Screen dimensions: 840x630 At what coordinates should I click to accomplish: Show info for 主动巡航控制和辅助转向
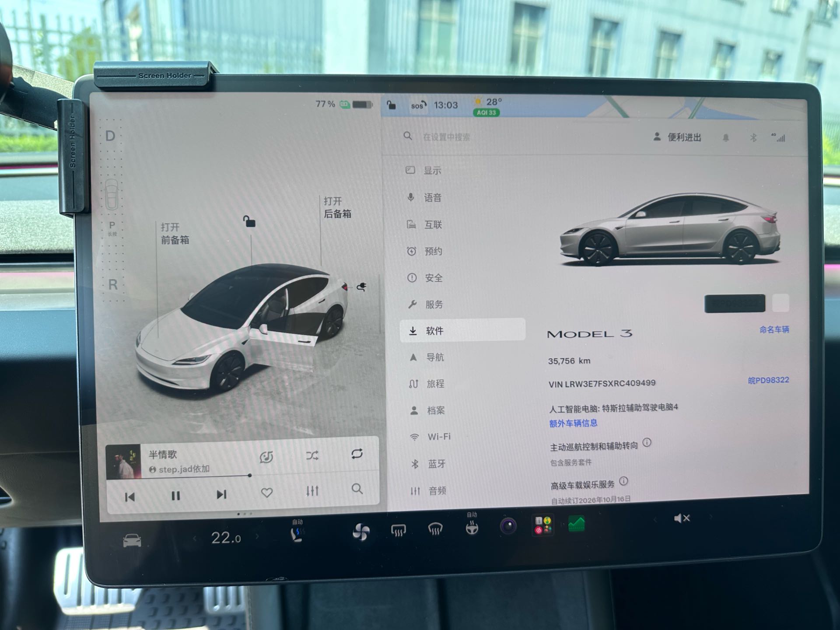647,443
